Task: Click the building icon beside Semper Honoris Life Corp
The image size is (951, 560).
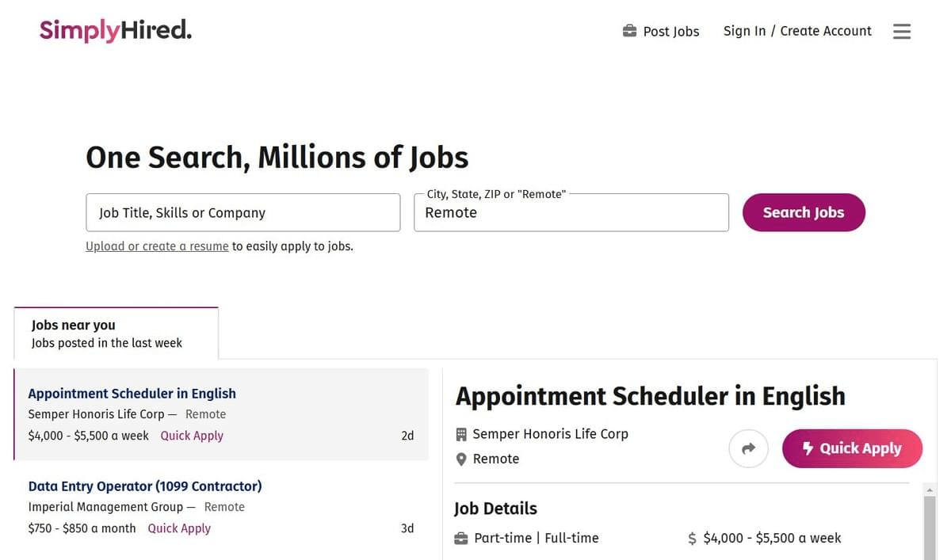Action: (x=461, y=433)
